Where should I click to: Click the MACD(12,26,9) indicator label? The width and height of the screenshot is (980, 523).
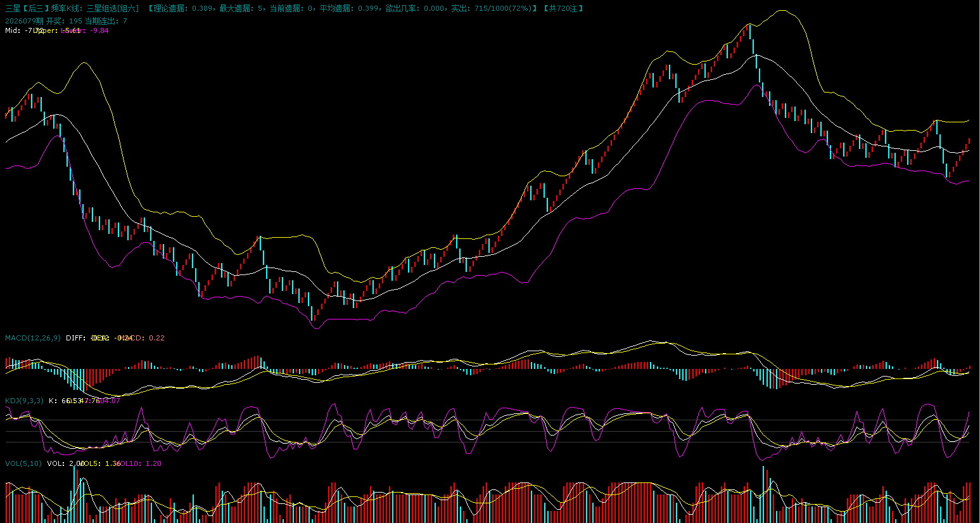click(33, 338)
